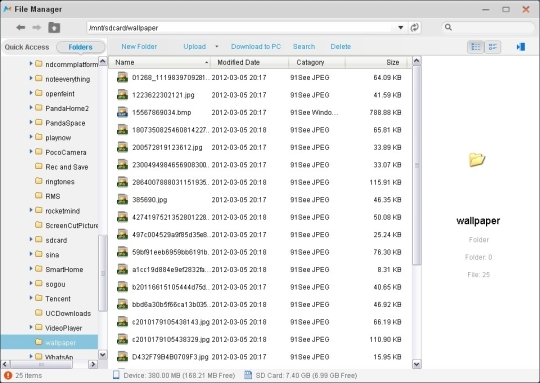The width and height of the screenshot is (540, 383).
Task: Click the magnifier icon in search box
Action: [448, 27]
